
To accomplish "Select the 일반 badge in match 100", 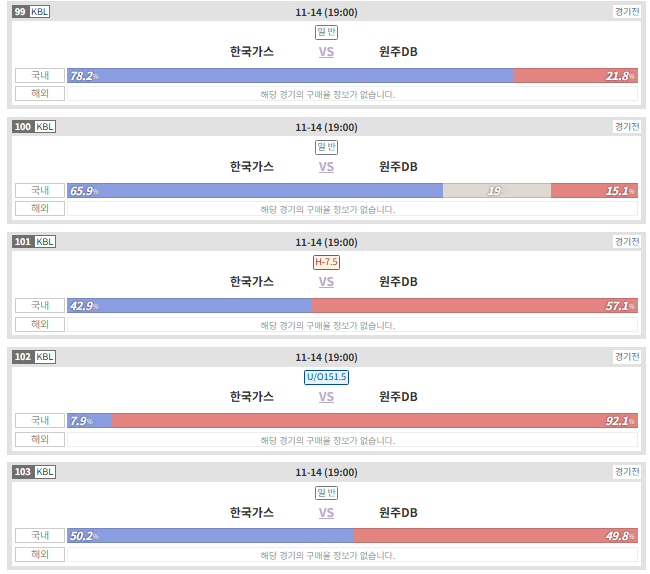I will coord(326,147).
